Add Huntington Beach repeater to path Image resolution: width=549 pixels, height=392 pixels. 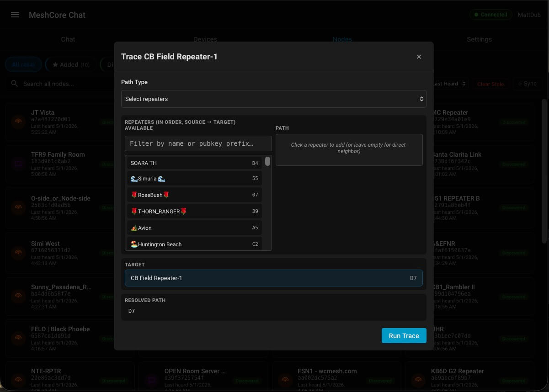tap(194, 244)
